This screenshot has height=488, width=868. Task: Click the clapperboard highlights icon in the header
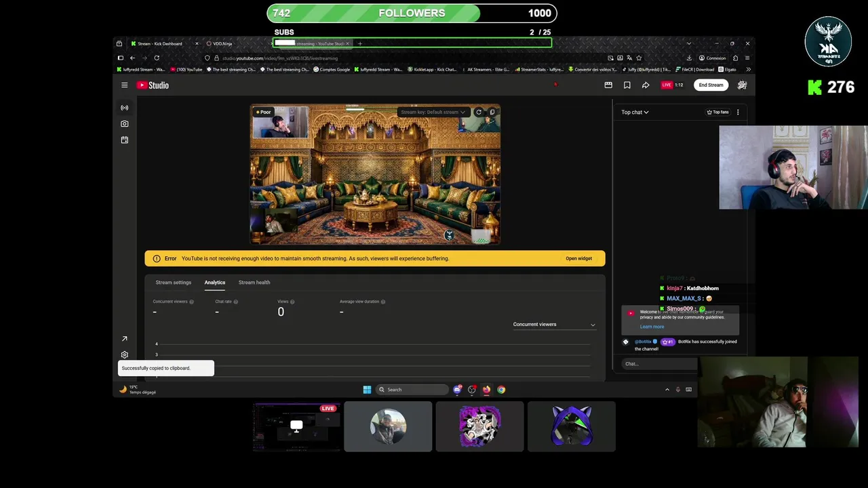coord(608,85)
